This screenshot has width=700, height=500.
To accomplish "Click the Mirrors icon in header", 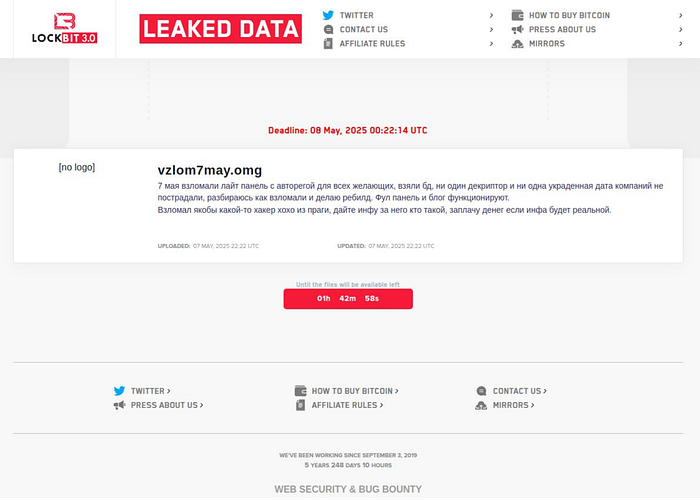I will 518,44.
